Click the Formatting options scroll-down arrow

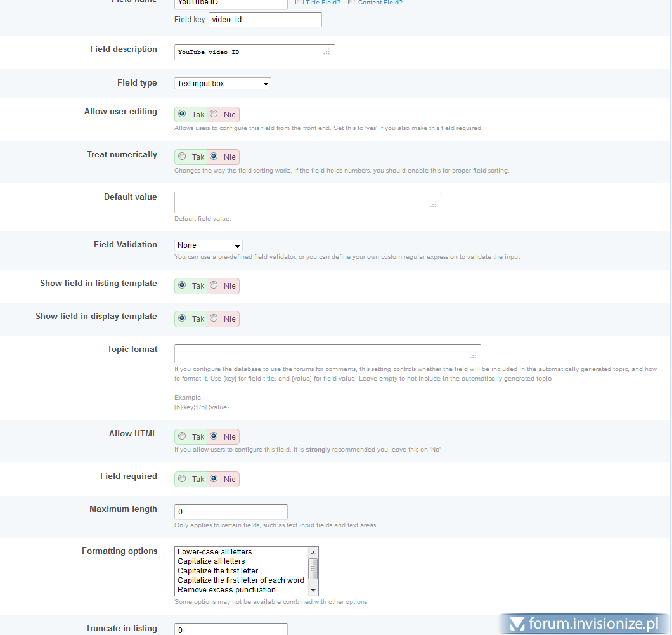(313, 590)
